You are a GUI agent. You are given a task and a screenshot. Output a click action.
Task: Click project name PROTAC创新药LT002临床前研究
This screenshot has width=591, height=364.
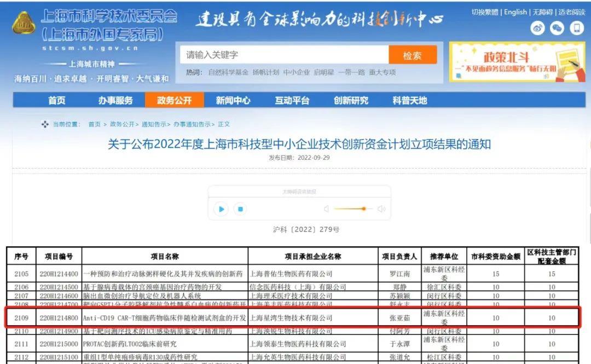130,344
